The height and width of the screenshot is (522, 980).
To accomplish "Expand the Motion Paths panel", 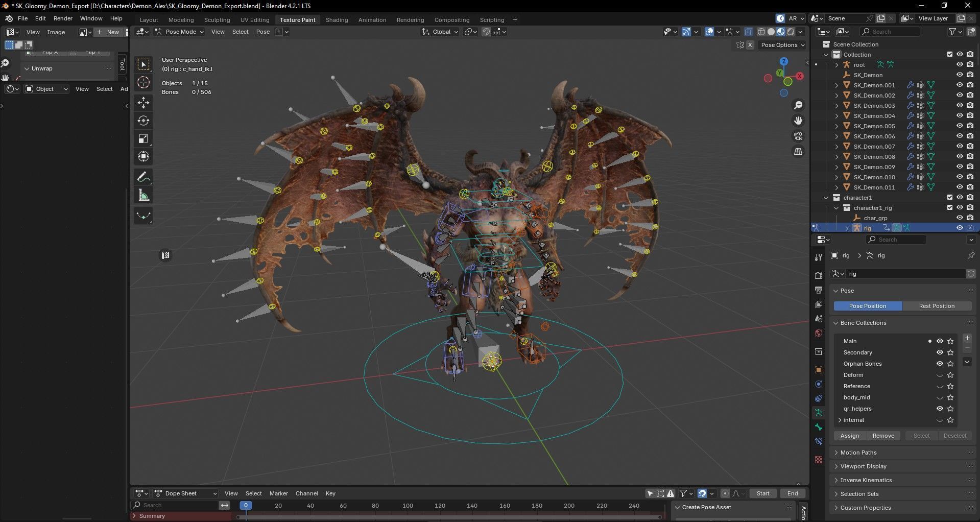I will pos(904,453).
